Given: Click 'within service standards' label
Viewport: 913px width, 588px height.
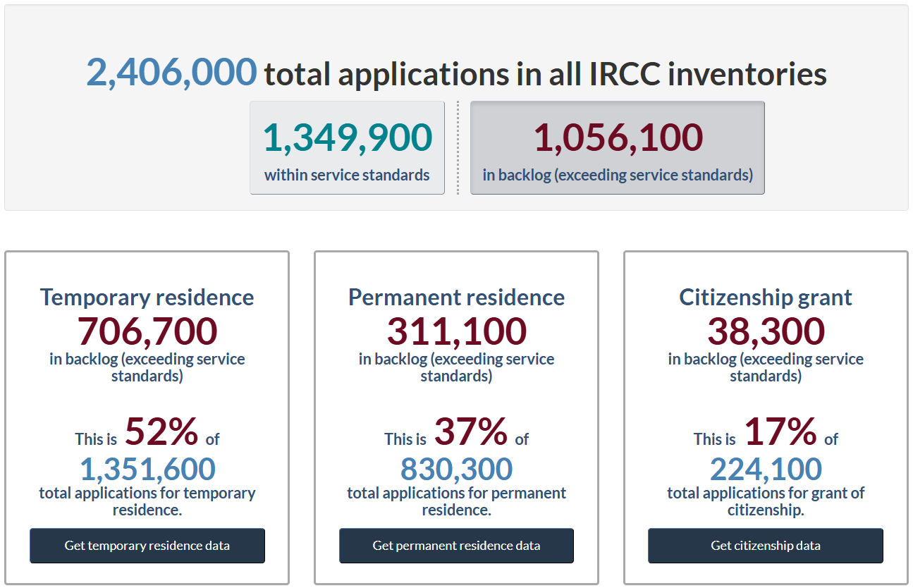Looking at the screenshot, I should pos(347,175).
